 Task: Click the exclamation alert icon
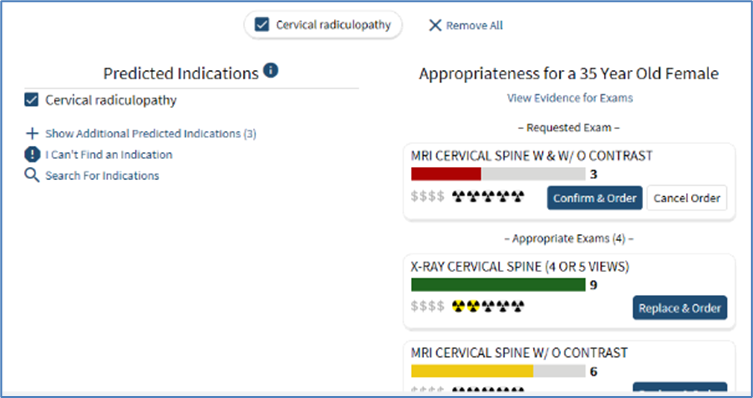[x=32, y=155]
